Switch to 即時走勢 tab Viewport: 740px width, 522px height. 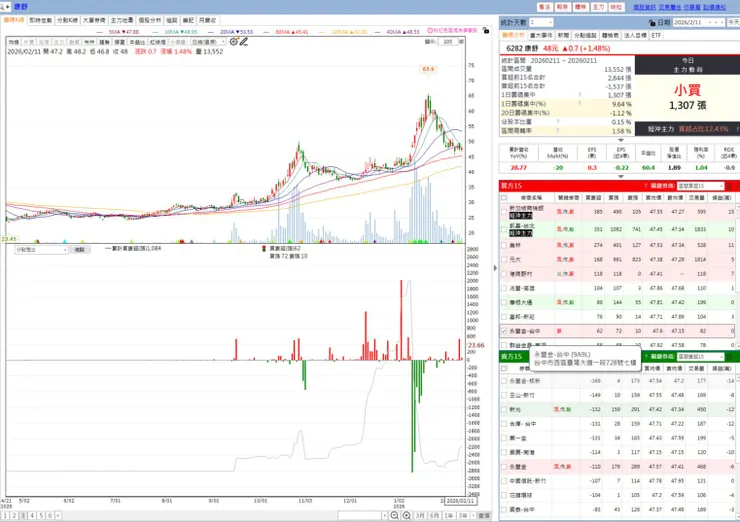41,20
